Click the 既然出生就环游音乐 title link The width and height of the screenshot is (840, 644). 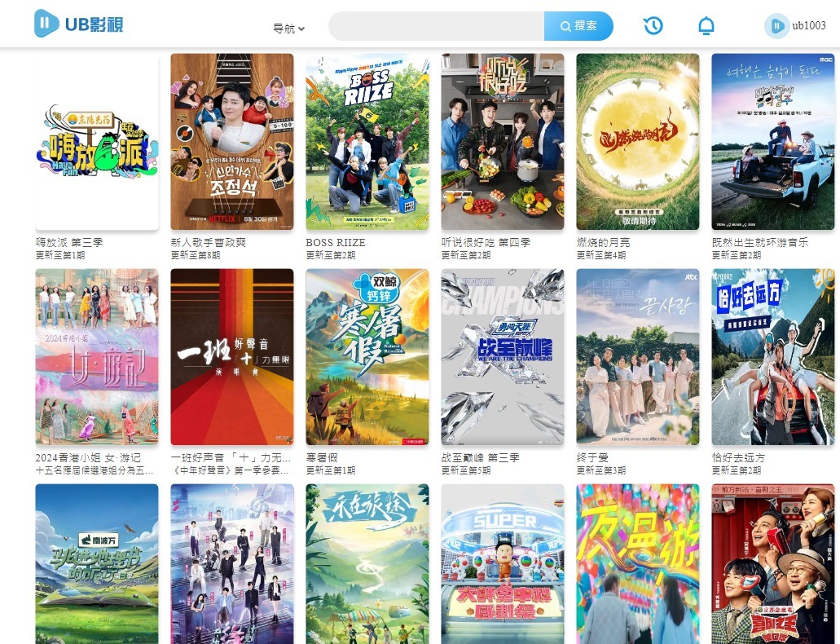tap(760, 242)
